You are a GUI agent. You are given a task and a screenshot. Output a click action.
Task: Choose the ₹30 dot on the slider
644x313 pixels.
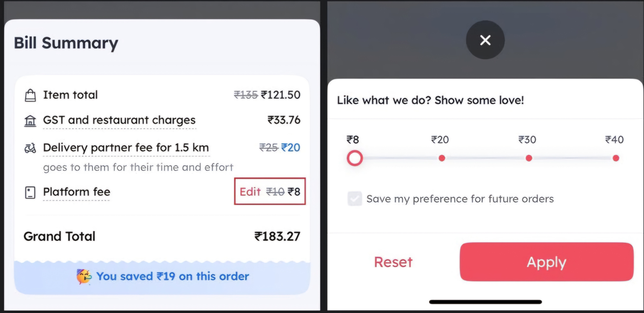[x=529, y=158]
